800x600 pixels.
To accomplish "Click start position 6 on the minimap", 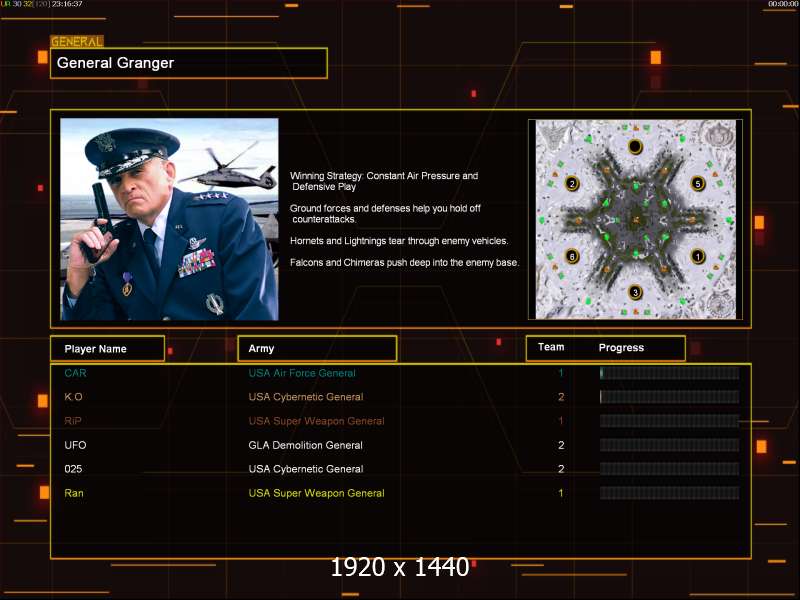I will [572, 256].
